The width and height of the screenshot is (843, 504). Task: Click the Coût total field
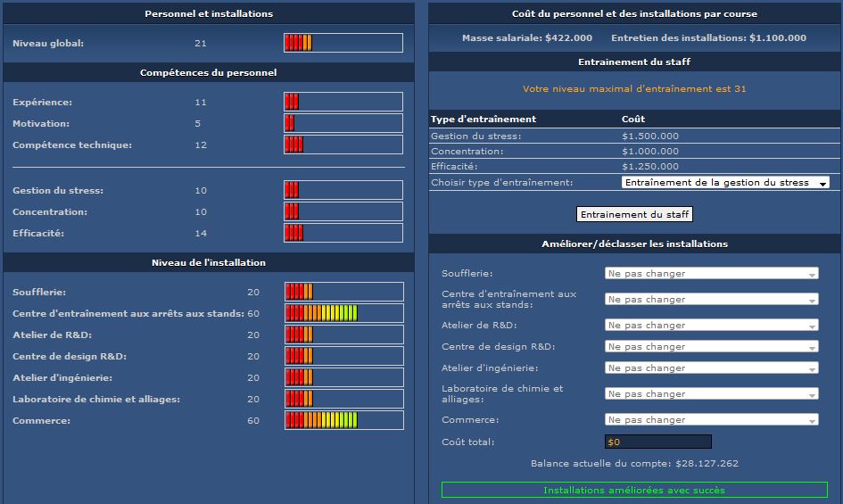click(x=658, y=442)
